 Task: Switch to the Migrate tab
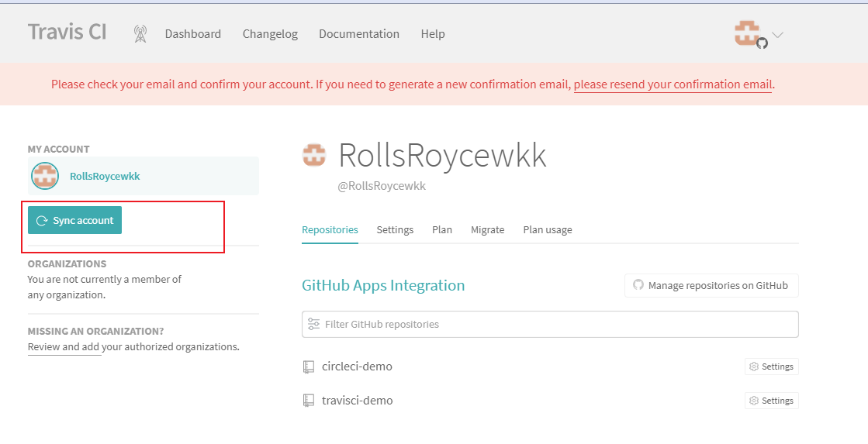click(487, 230)
